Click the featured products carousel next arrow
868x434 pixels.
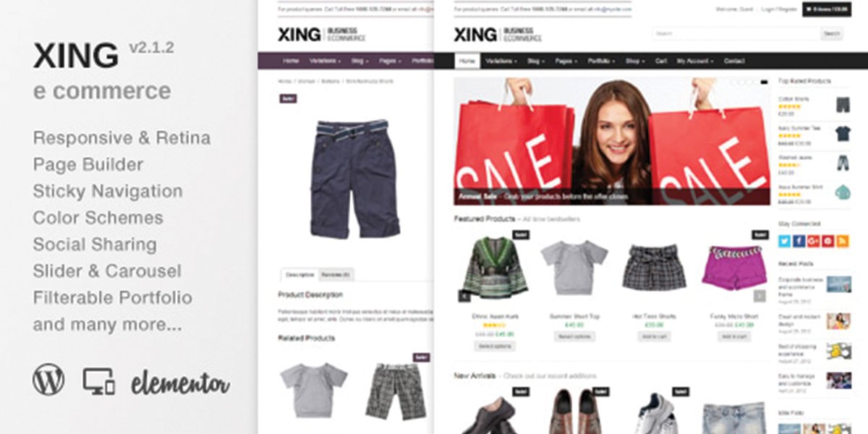[x=759, y=295]
